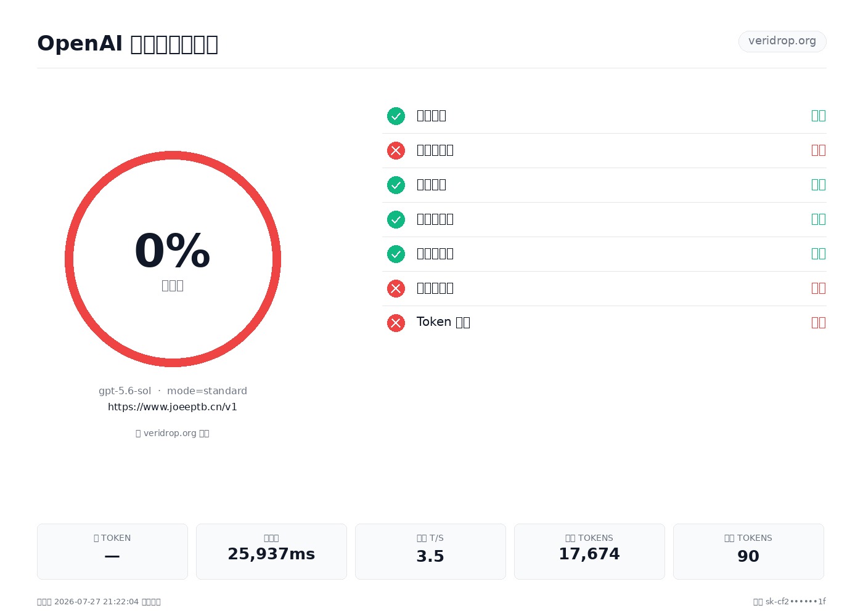The image size is (863, 616).
Task: Click the green check icon in the third check row
Action: (x=396, y=185)
